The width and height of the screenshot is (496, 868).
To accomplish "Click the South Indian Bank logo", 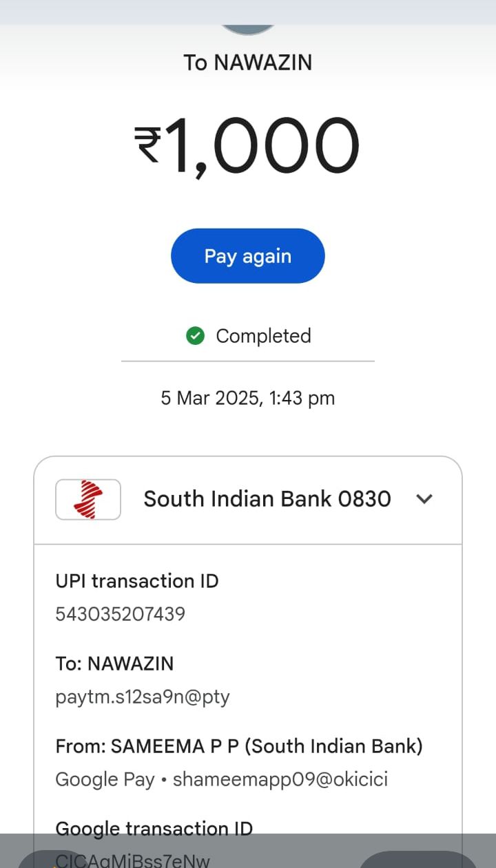I will (x=87, y=499).
